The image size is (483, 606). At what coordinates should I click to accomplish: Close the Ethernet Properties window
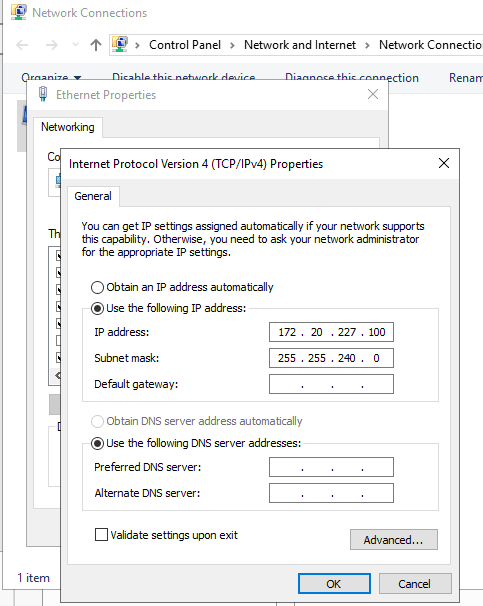pos(373,94)
